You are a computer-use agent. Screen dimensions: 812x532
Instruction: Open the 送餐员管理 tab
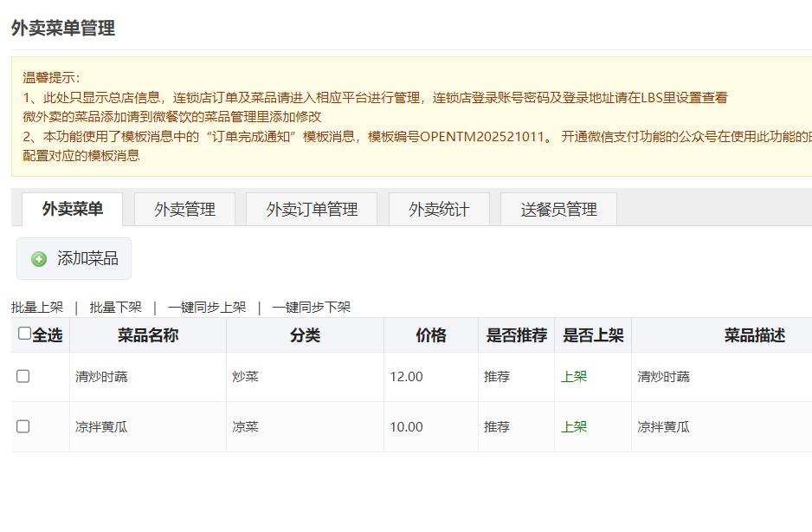[x=558, y=210]
